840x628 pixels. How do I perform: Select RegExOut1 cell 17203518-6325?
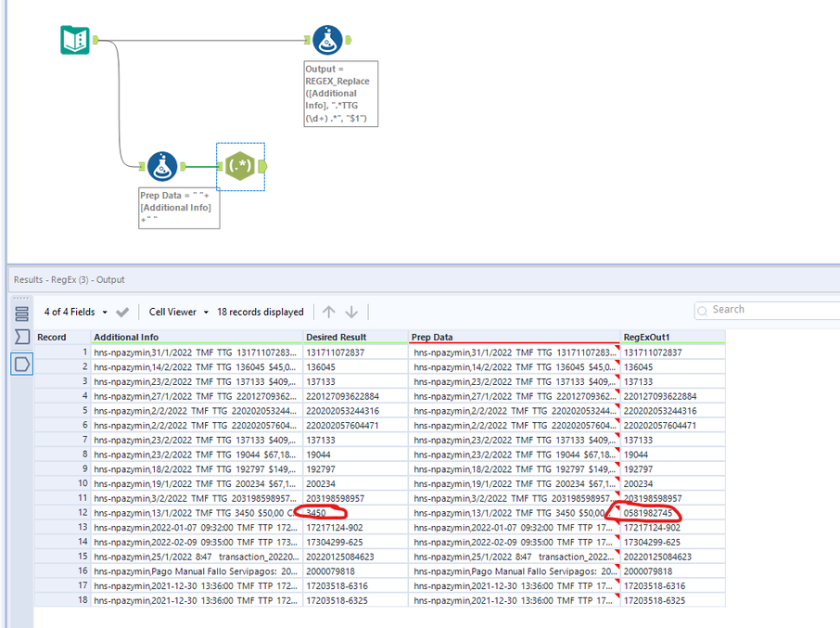coord(673,601)
